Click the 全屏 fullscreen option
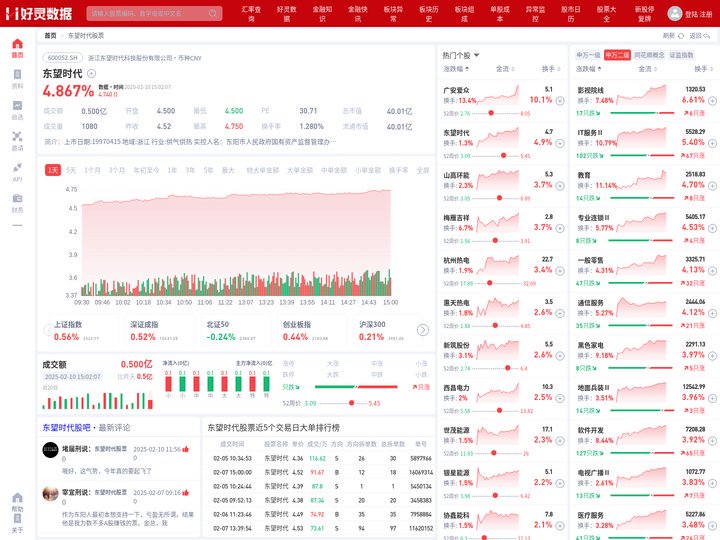This screenshot has height=540, width=720. coord(422,170)
